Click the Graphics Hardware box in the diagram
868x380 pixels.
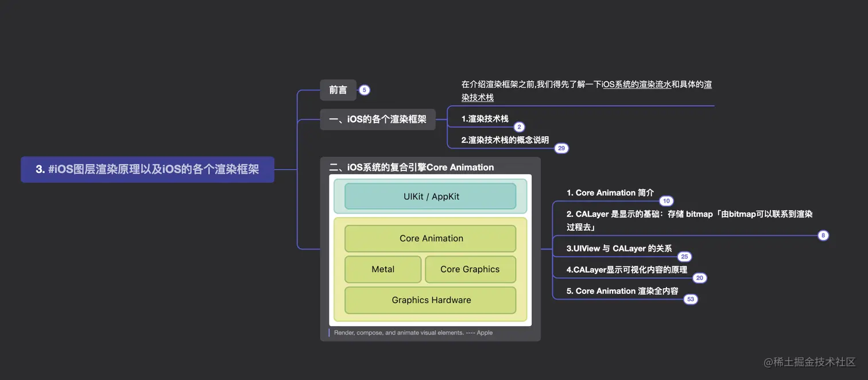pos(431,300)
